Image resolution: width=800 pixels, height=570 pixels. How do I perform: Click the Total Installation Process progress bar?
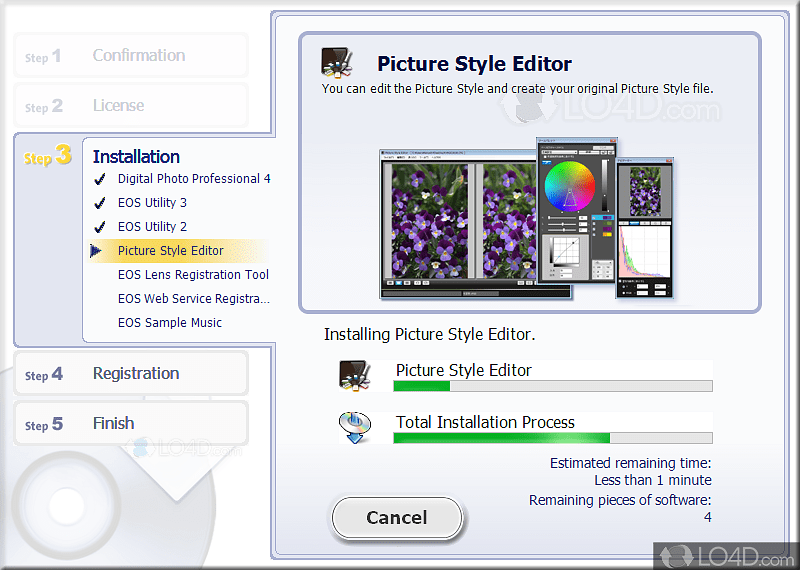pyautogui.click(x=553, y=438)
